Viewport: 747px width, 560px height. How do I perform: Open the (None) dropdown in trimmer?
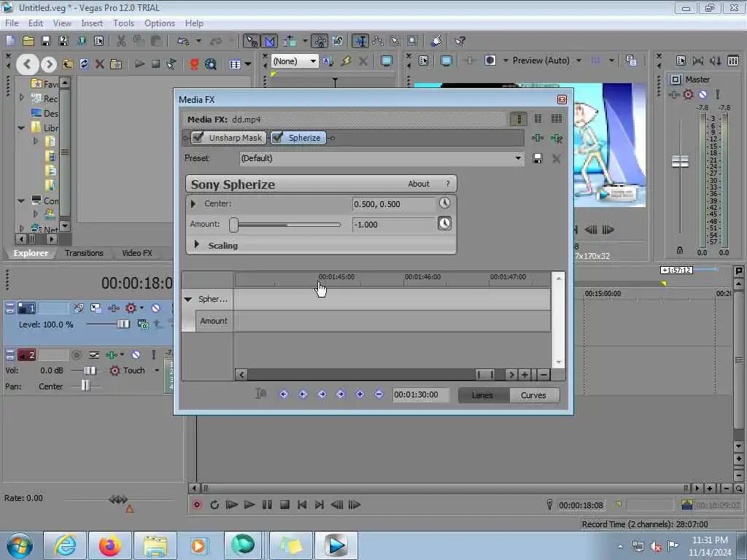point(312,61)
